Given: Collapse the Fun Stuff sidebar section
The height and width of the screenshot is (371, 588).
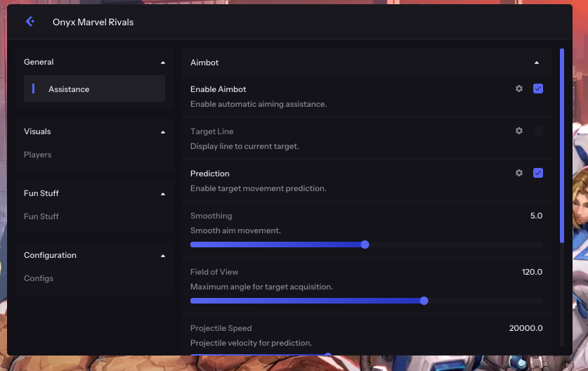Looking at the screenshot, I should pyautogui.click(x=163, y=194).
